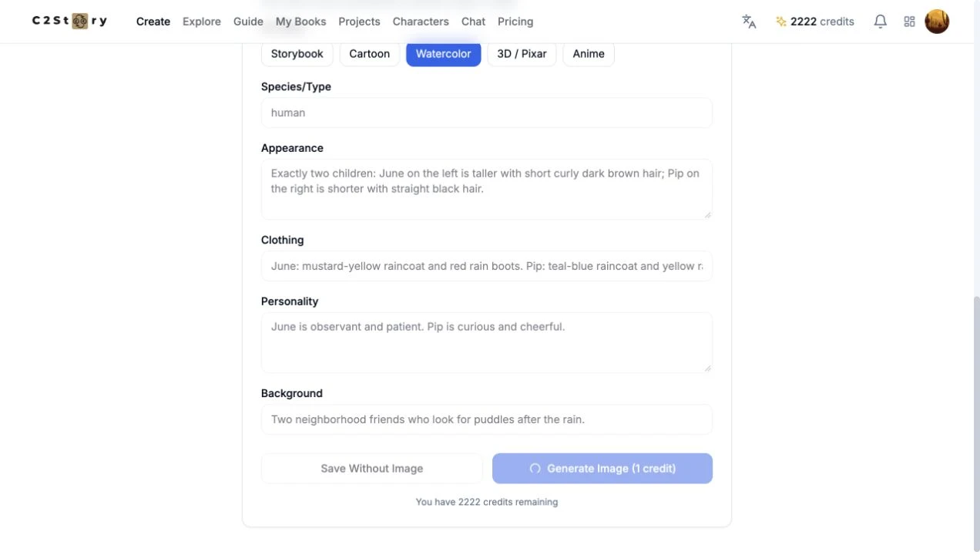Open the language translate icon
Screen dimensions: 980x552
click(749, 22)
